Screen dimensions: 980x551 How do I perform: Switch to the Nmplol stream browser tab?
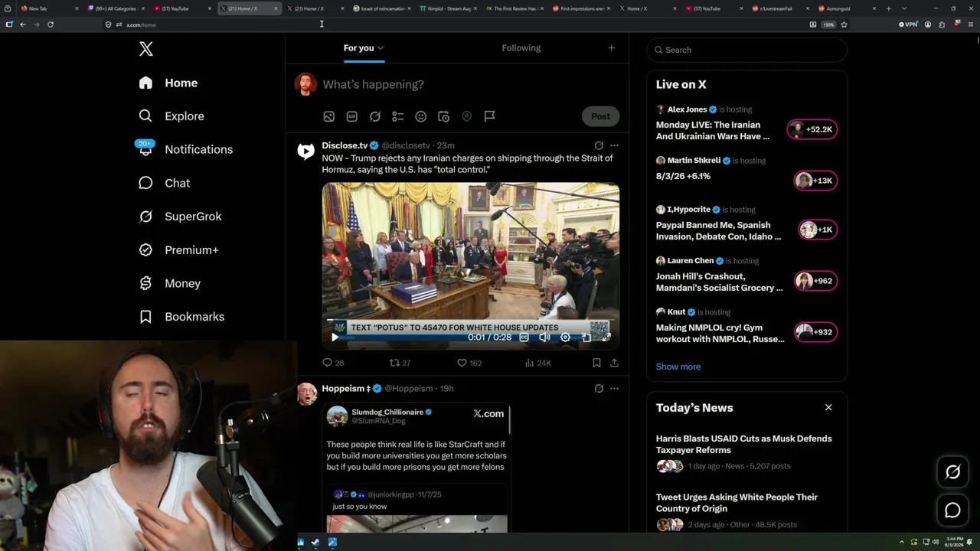click(449, 8)
